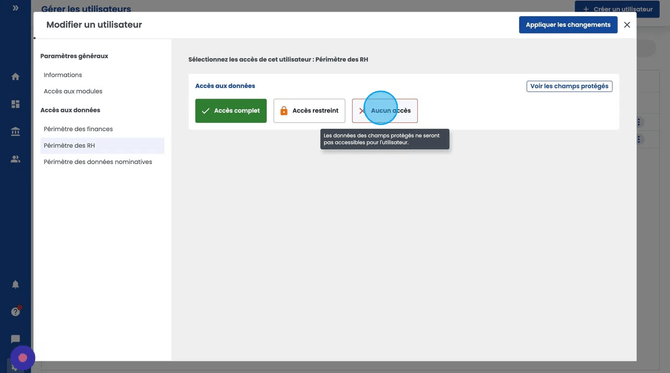Go to Périmètre des finances

tap(78, 129)
